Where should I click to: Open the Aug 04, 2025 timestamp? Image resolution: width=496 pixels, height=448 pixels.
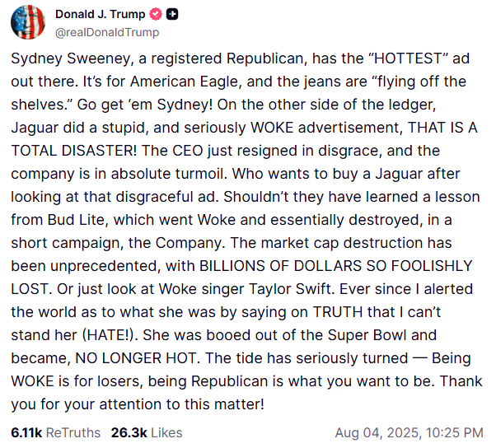point(378,433)
